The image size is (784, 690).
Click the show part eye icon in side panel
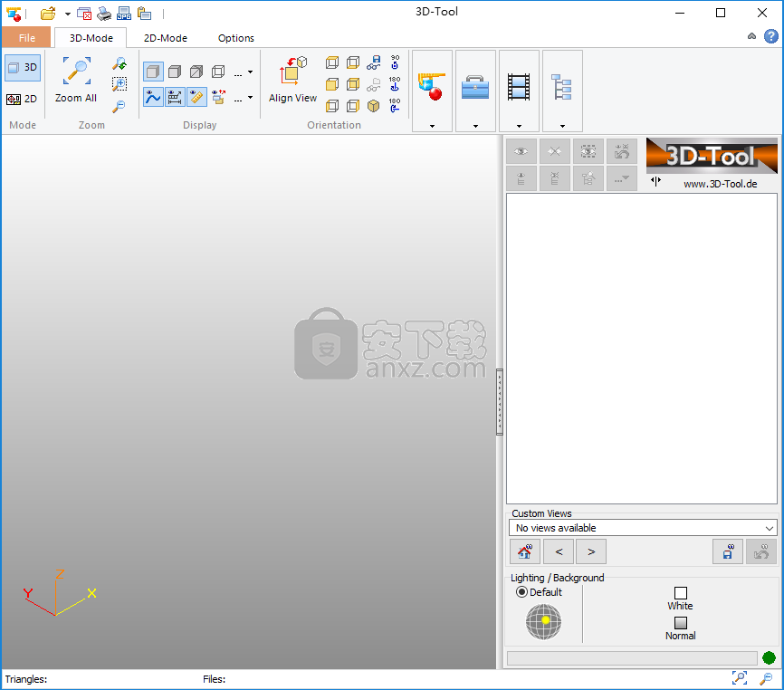(x=521, y=151)
